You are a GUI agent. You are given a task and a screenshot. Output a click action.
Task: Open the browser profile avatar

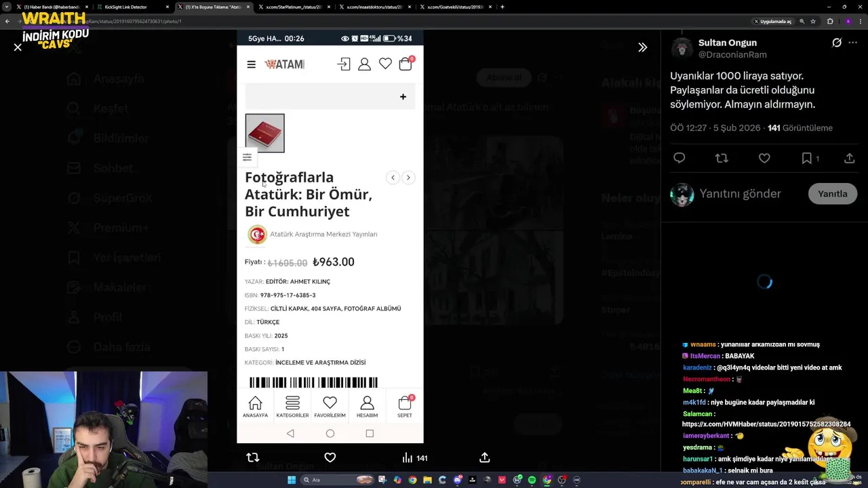click(x=848, y=21)
